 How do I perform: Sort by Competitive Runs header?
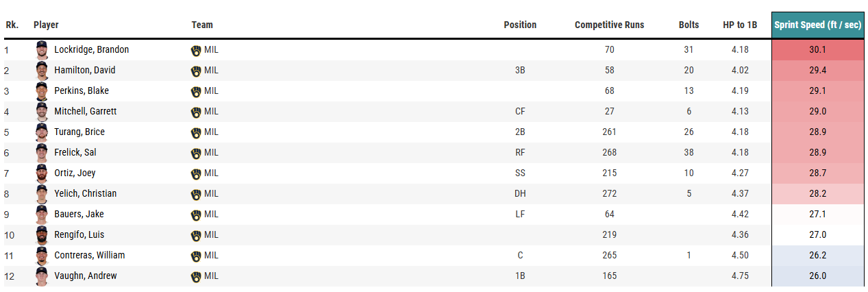pos(609,25)
